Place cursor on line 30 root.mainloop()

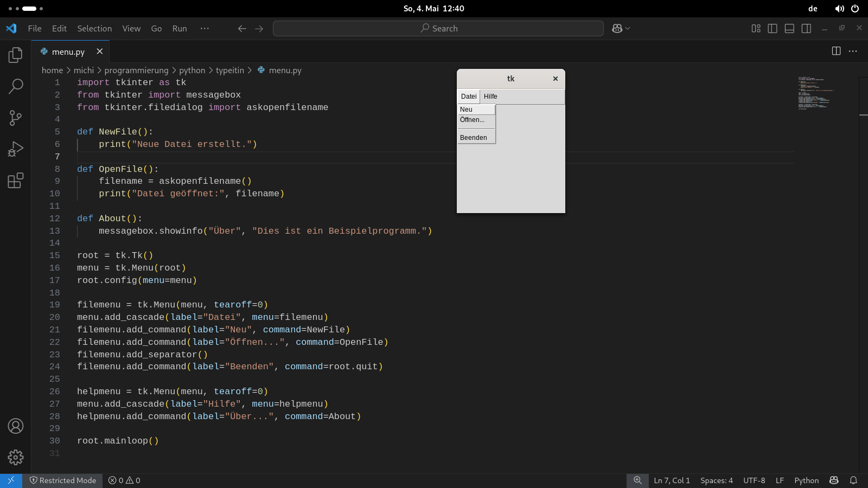point(118,441)
